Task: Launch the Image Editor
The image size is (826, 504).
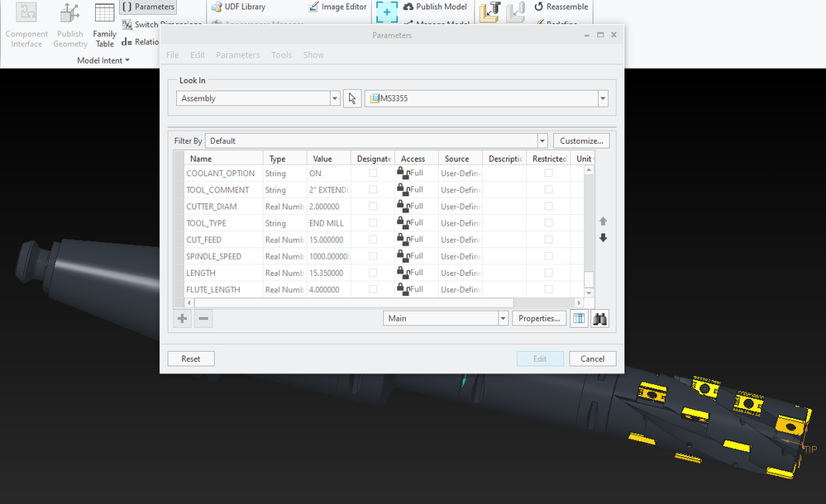Action: (x=337, y=7)
